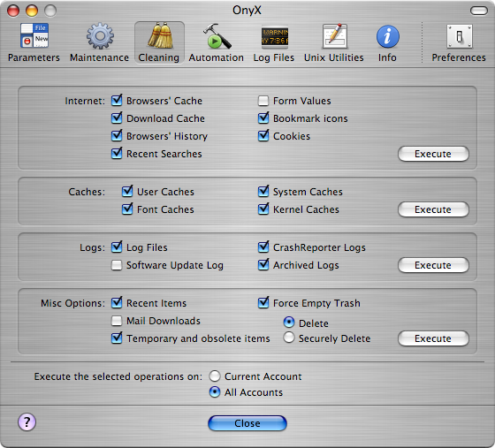Select All Accounts radio button

point(215,392)
